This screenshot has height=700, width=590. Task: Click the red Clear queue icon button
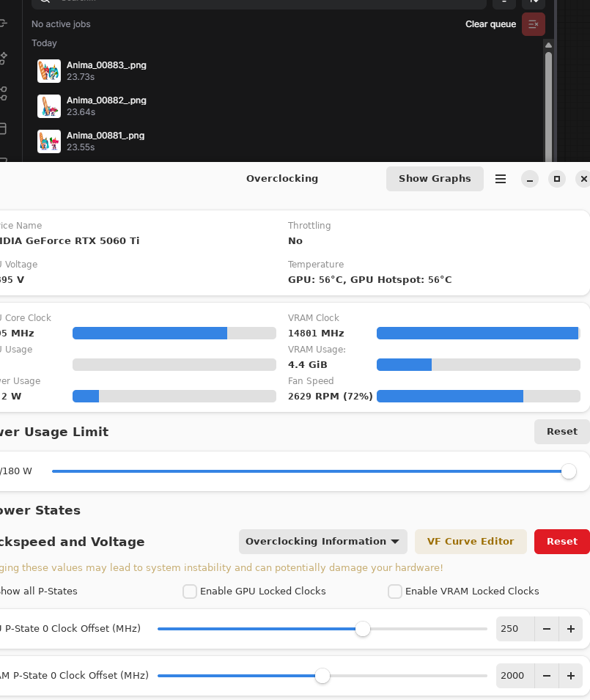534,24
